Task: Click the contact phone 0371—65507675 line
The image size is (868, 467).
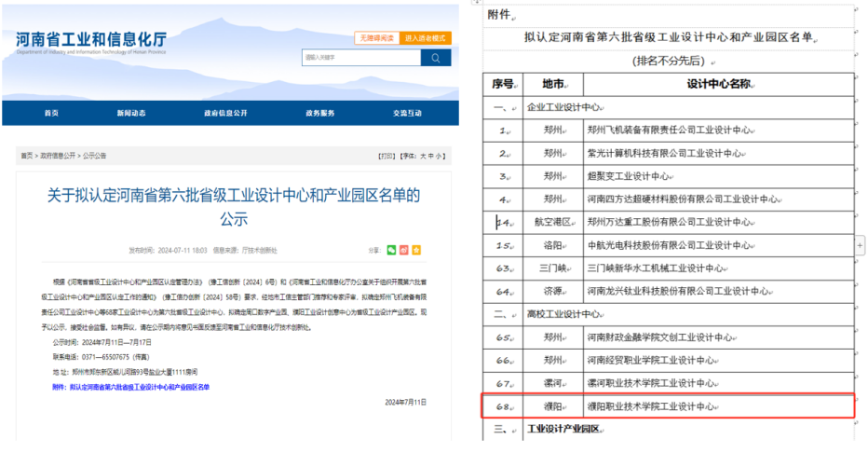Action: (101, 357)
